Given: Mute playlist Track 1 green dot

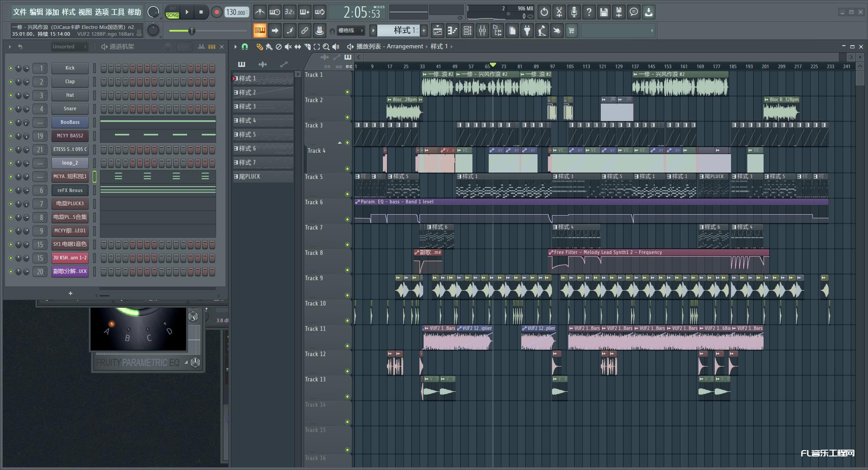Looking at the screenshot, I should point(347,92).
